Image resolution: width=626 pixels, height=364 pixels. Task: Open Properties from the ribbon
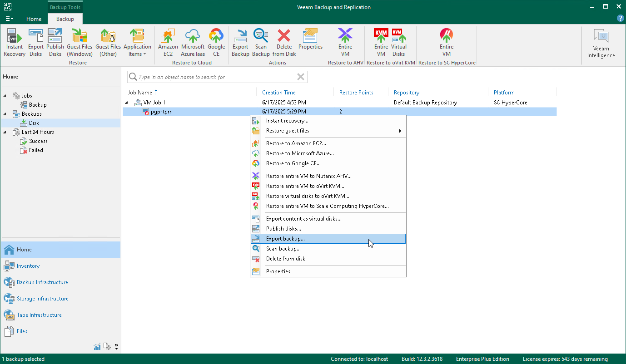click(310, 39)
